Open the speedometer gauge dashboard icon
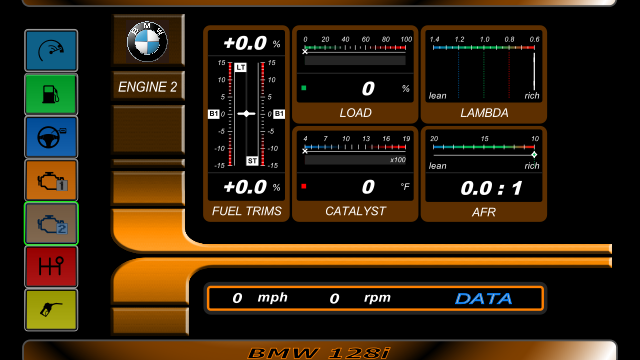This screenshot has height=360, width=640. click(51, 51)
